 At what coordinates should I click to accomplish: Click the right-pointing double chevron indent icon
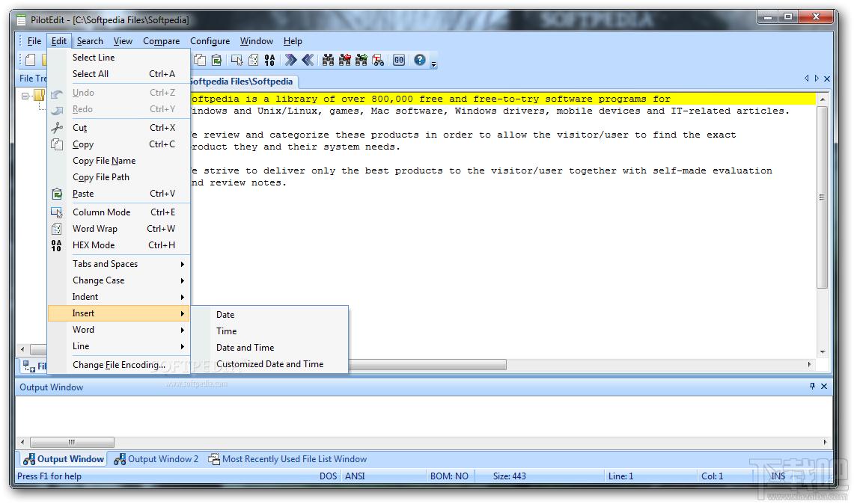(x=291, y=60)
